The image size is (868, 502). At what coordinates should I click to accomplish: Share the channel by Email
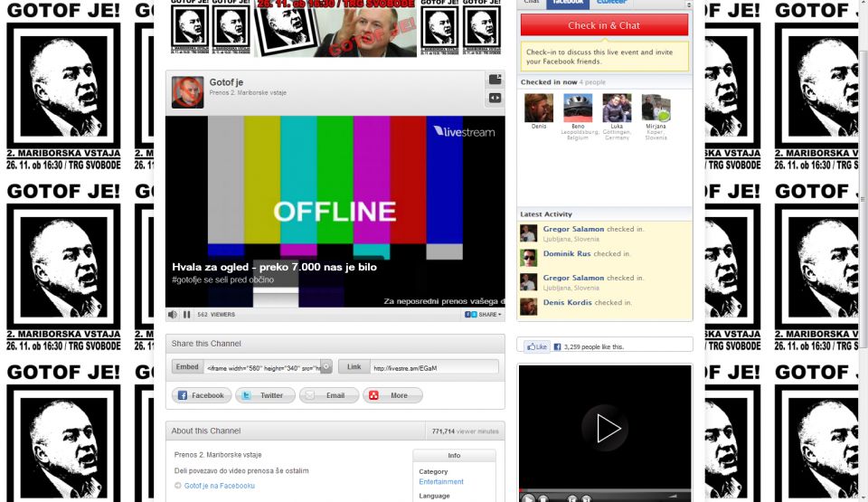click(329, 395)
